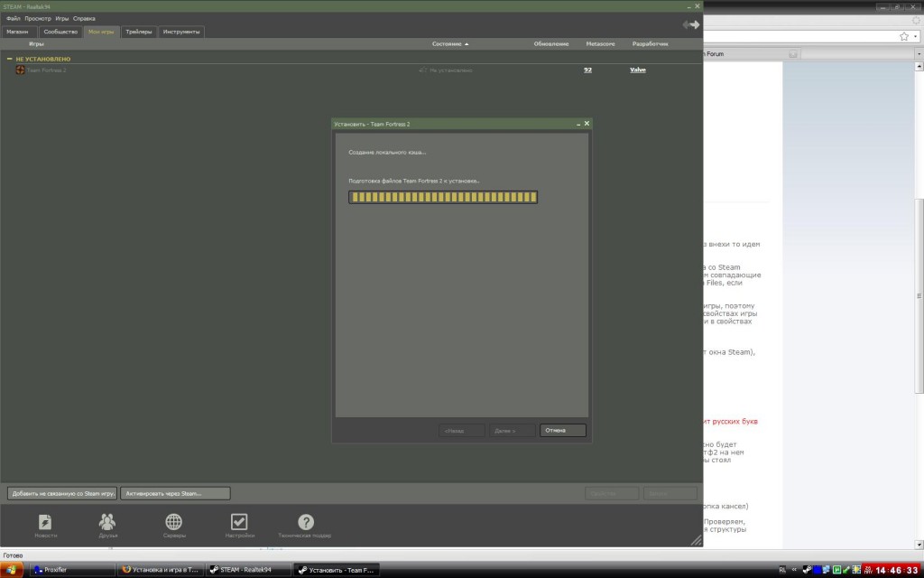Open the Игры menu
Screen dimensions: 924x578
pyautogui.click(x=62, y=19)
